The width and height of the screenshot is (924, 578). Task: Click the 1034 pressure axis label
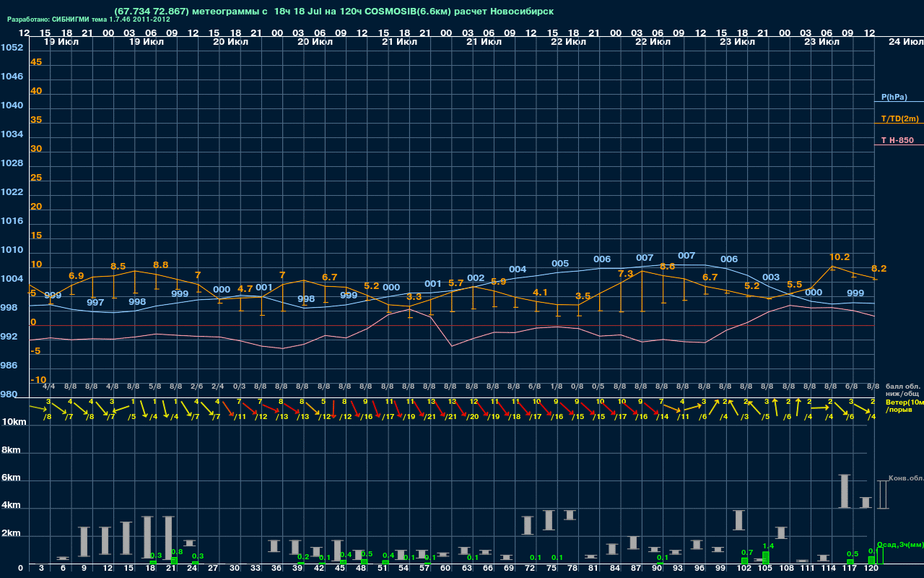12,134
